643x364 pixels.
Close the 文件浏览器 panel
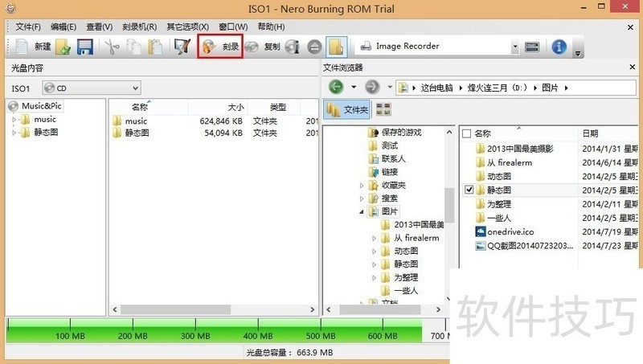pos(633,67)
